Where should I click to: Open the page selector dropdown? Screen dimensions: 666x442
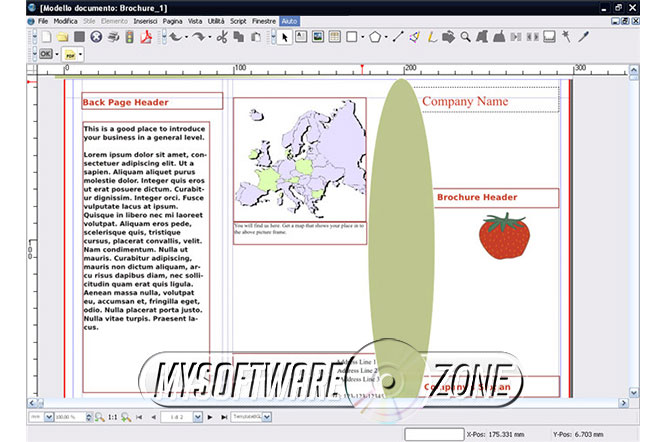point(197,416)
